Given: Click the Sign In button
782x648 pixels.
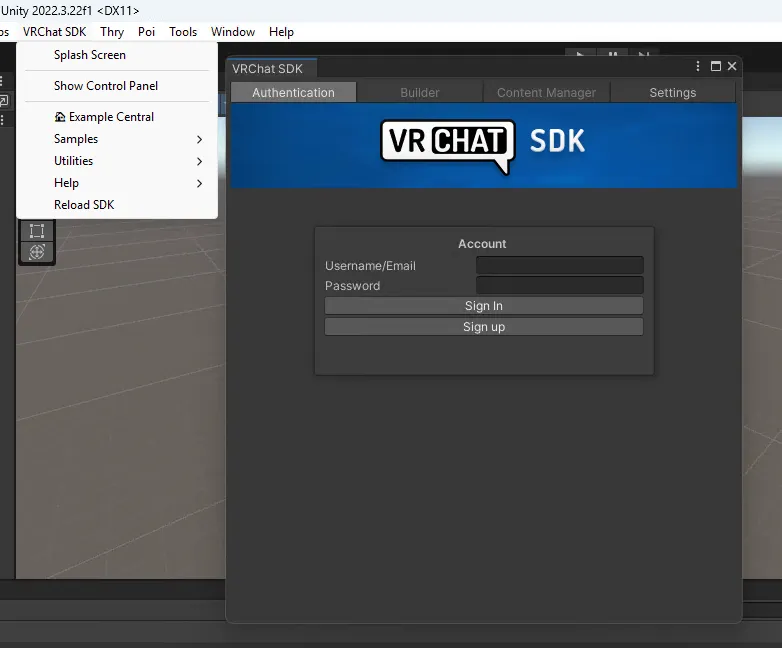Looking at the screenshot, I should point(484,306).
